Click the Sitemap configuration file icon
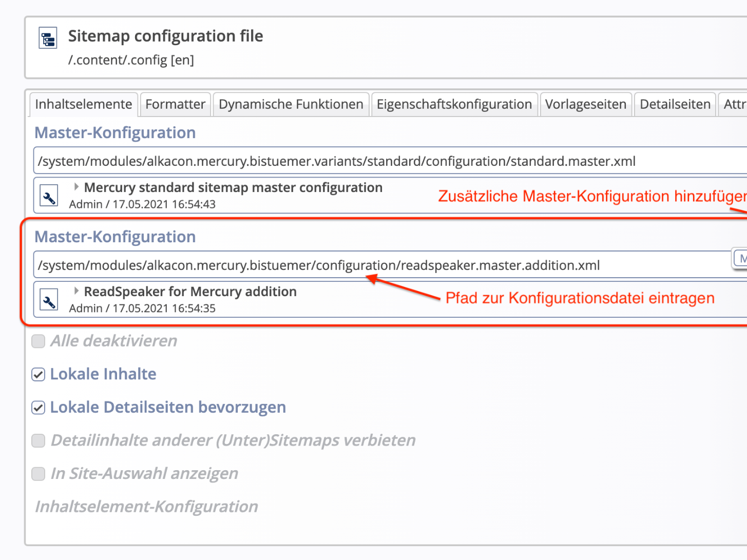747x560 pixels. coord(48,38)
